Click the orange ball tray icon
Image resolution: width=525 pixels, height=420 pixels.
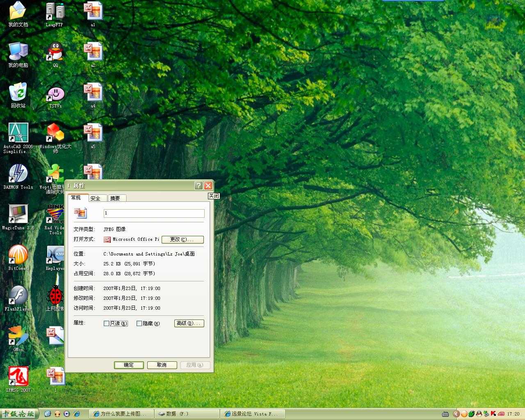464,414
